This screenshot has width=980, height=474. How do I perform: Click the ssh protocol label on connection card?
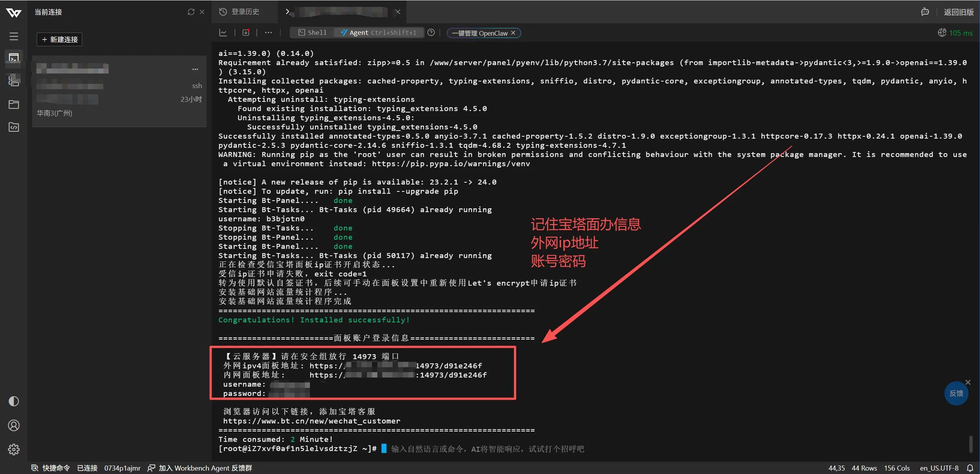[x=197, y=86]
